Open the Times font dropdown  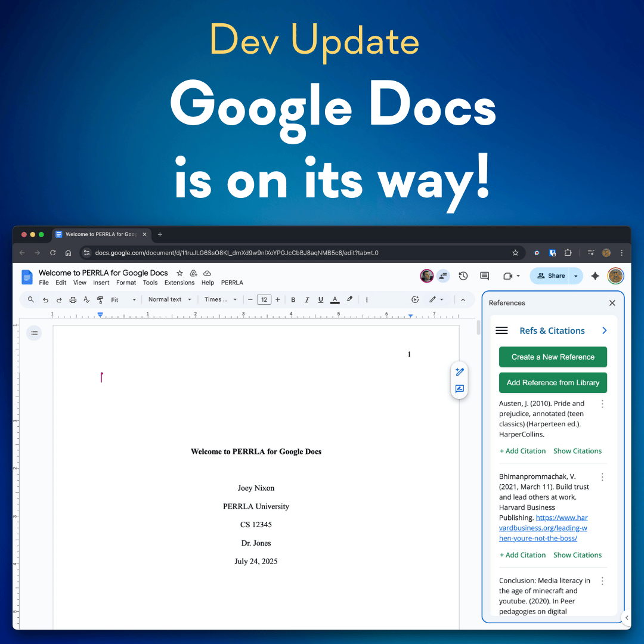pyautogui.click(x=221, y=300)
